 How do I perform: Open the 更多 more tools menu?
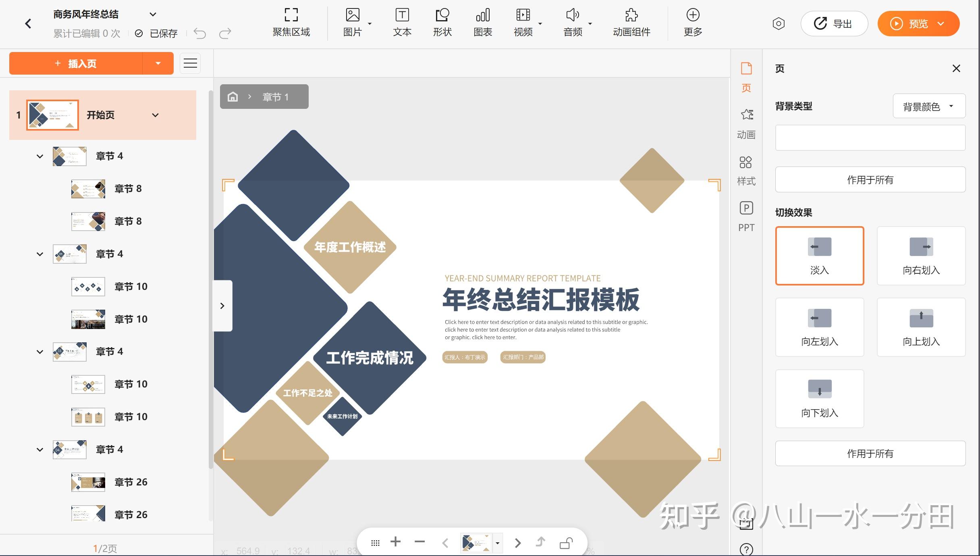(693, 23)
